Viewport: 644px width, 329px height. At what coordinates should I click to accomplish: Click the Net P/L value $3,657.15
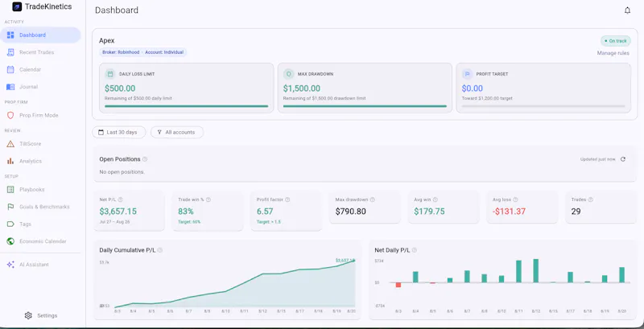pos(118,212)
